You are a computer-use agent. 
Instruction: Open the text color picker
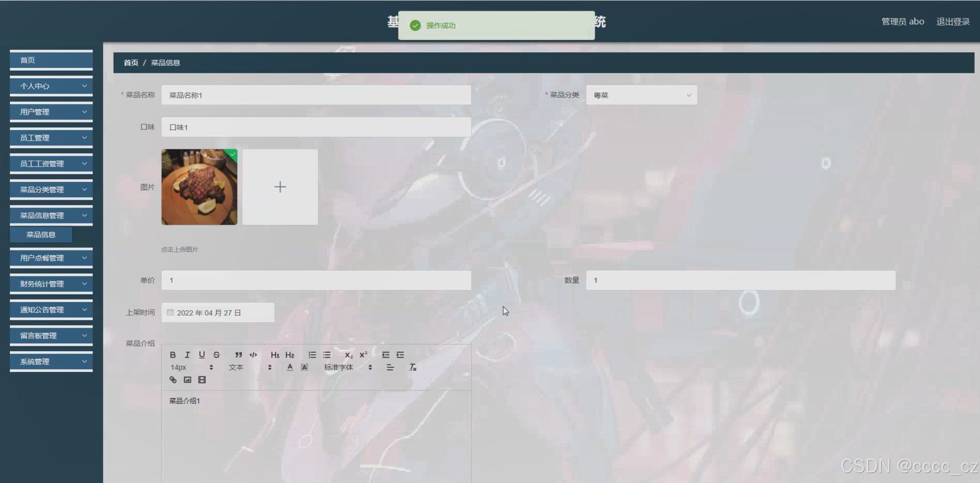(x=290, y=367)
